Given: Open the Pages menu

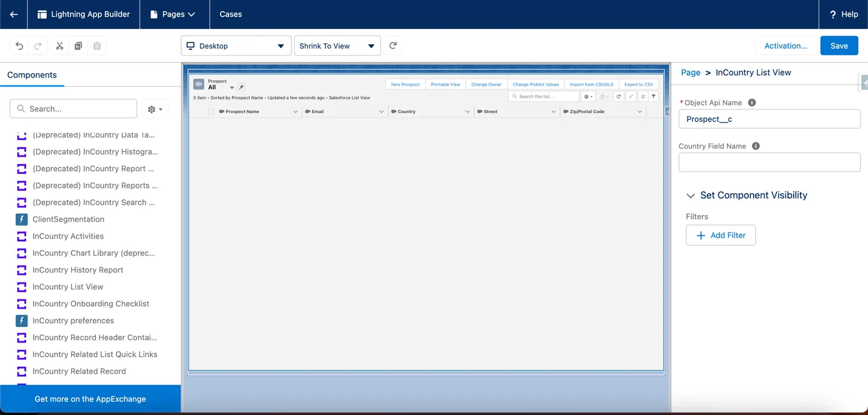Looking at the screenshot, I should pyautogui.click(x=173, y=14).
